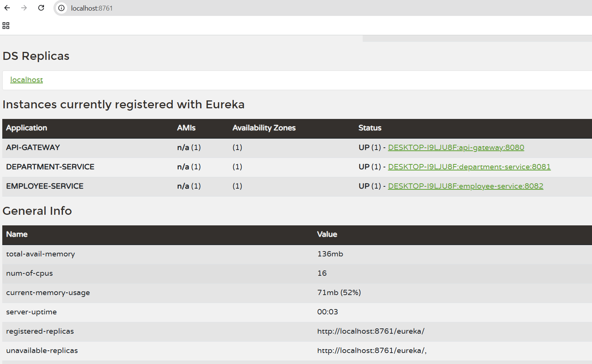Click the Status column header
592x364 pixels.
point(370,128)
